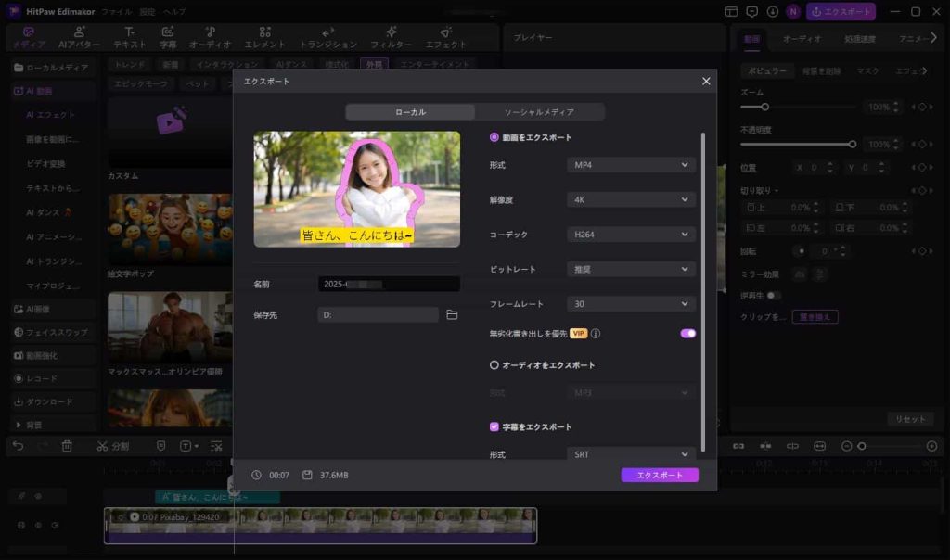Click the undo arrow in timeline toolbar
This screenshot has height=560, width=950.
pyautogui.click(x=18, y=446)
